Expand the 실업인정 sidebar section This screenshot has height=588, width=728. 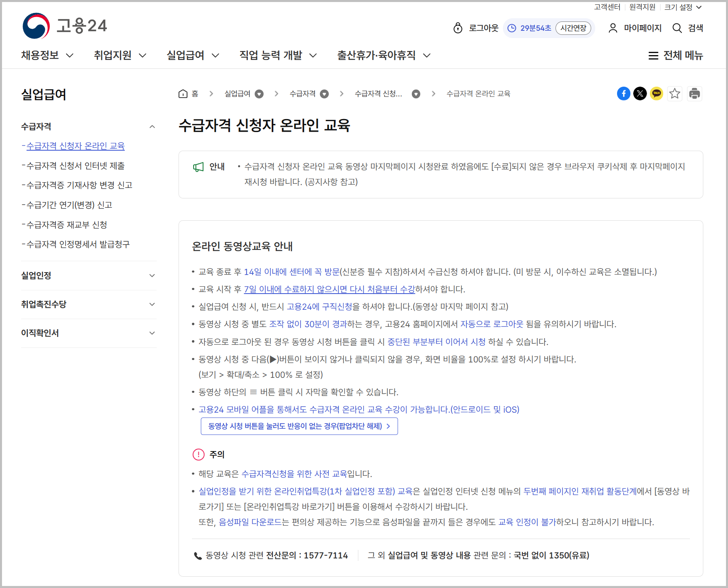(152, 276)
